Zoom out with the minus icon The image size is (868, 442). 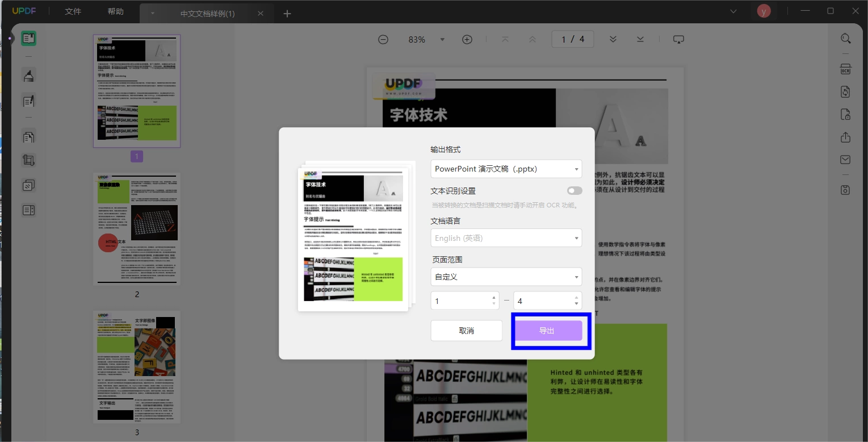pyautogui.click(x=383, y=39)
